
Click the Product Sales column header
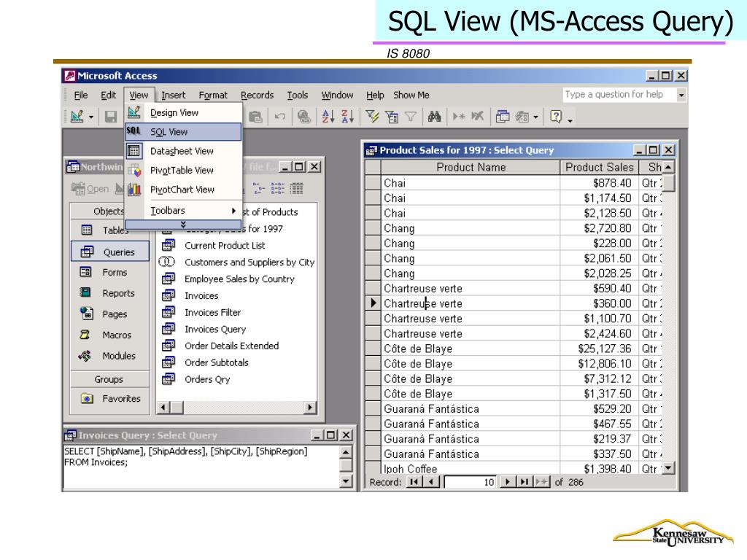pos(600,167)
